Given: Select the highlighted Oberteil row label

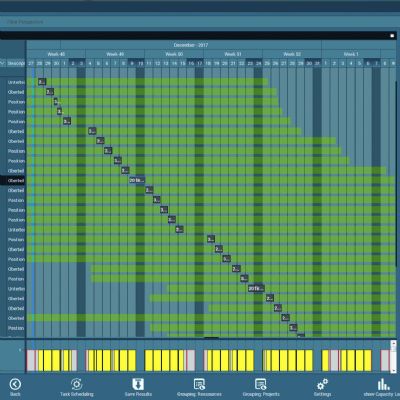Looking at the screenshot, I should (16, 181).
